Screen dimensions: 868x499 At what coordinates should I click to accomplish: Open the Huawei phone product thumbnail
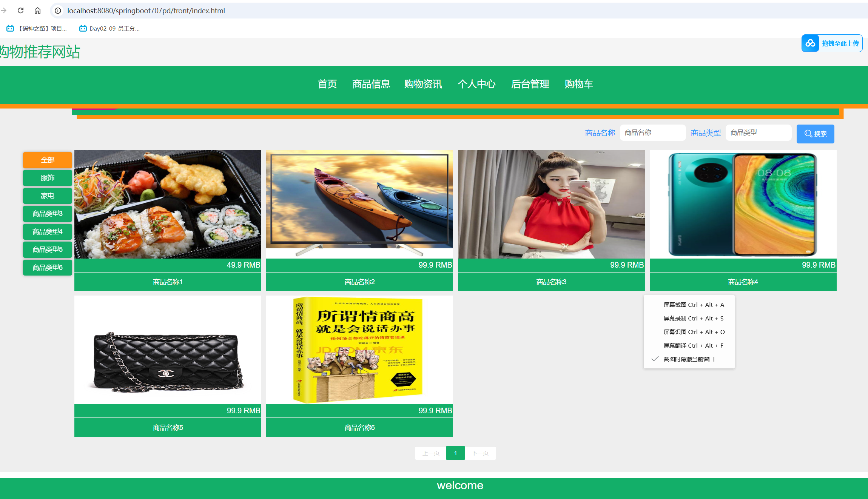743,204
